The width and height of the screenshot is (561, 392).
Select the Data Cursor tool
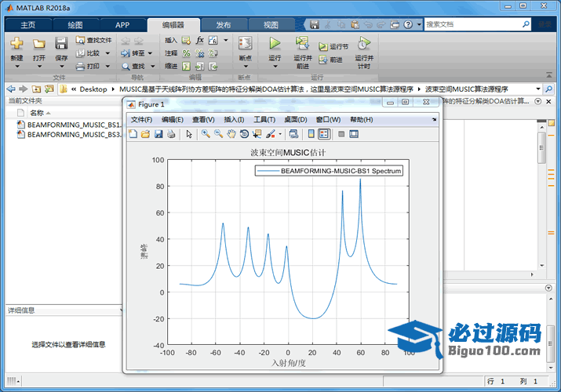[x=257, y=134]
